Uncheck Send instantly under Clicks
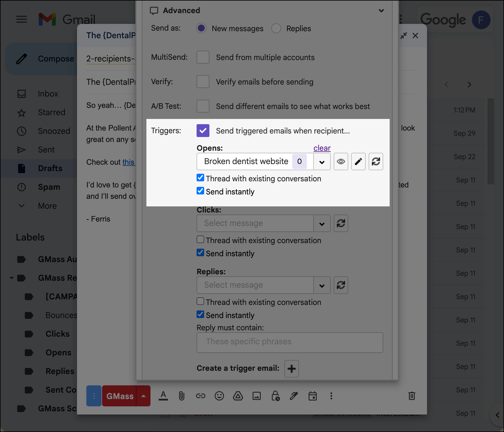This screenshot has width=504, height=432. [200, 252]
